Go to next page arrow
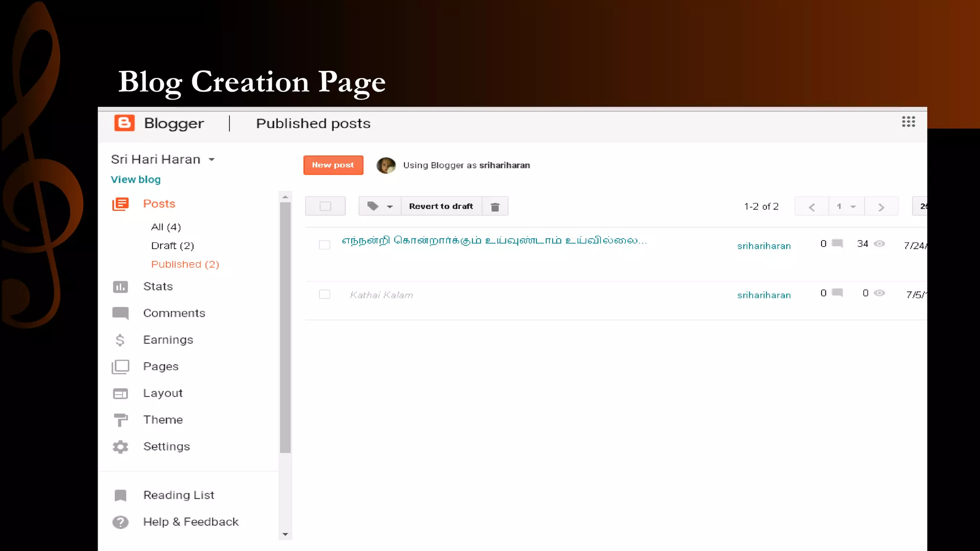Viewport: 980px width, 551px height. point(881,207)
